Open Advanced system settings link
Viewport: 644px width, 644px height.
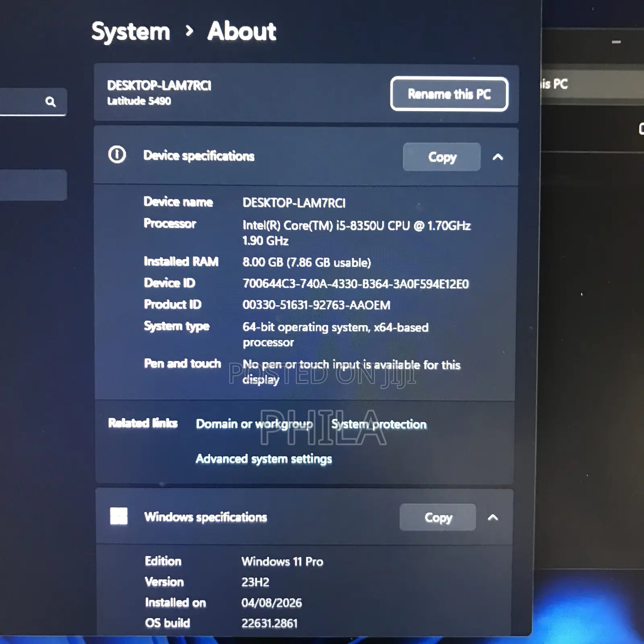point(264,459)
